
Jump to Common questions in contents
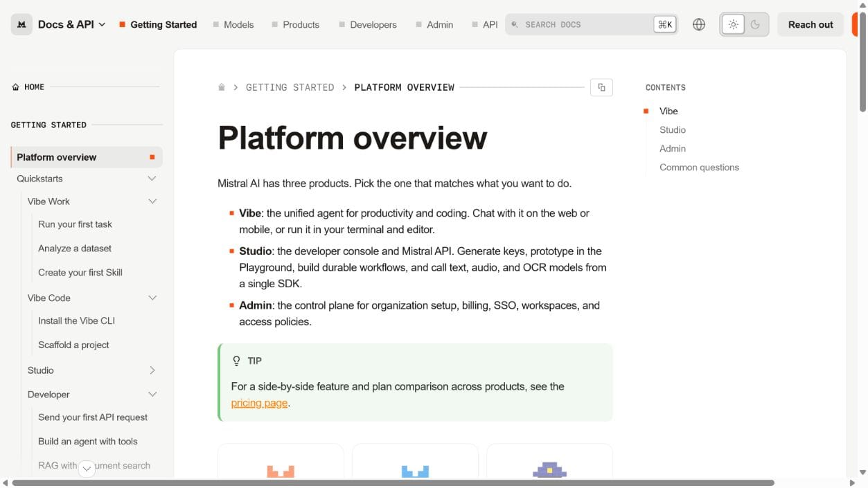pyautogui.click(x=699, y=168)
